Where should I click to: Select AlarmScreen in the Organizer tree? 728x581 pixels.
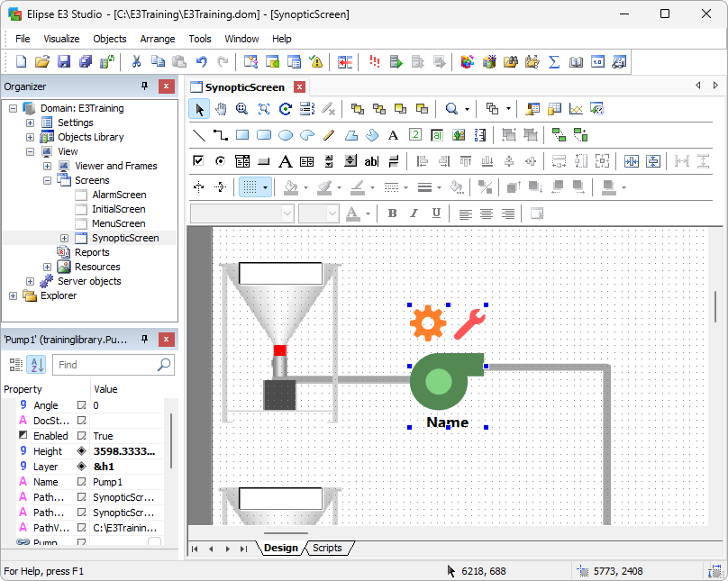point(119,195)
